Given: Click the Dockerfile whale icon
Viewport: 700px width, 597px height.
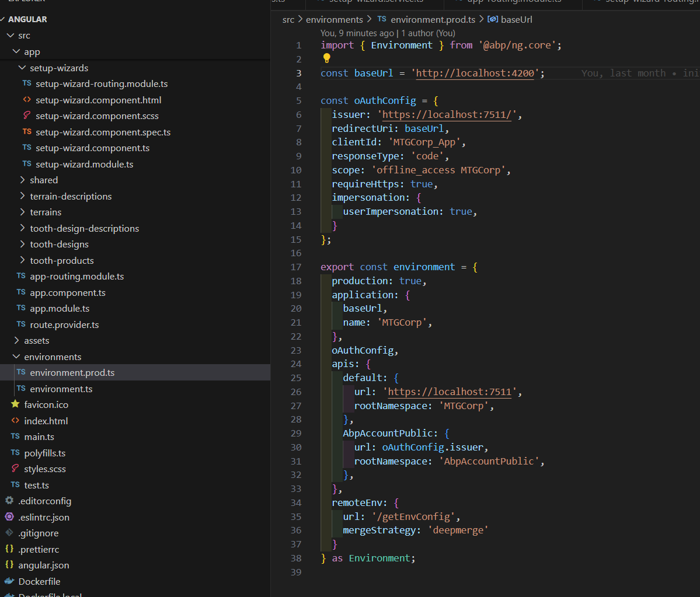Looking at the screenshot, I should pos(9,581).
